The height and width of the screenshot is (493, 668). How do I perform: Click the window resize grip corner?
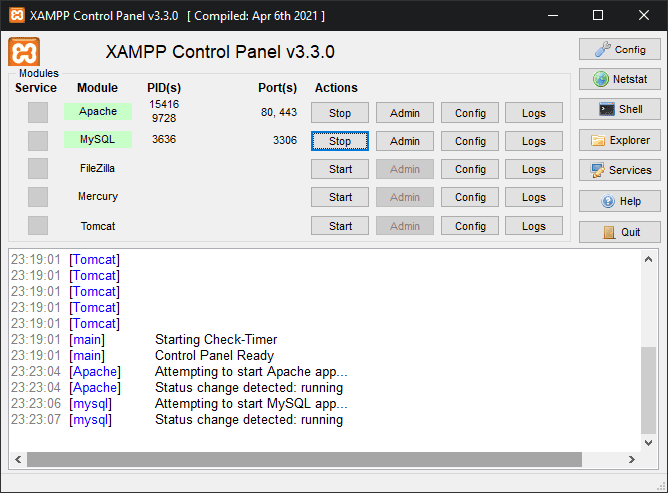click(x=662, y=487)
